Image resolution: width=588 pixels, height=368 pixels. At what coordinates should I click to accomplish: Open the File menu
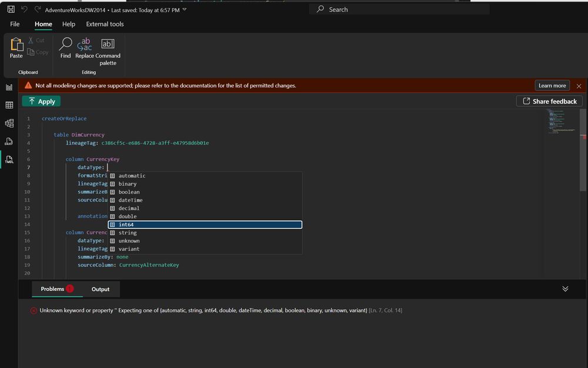[x=15, y=24]
